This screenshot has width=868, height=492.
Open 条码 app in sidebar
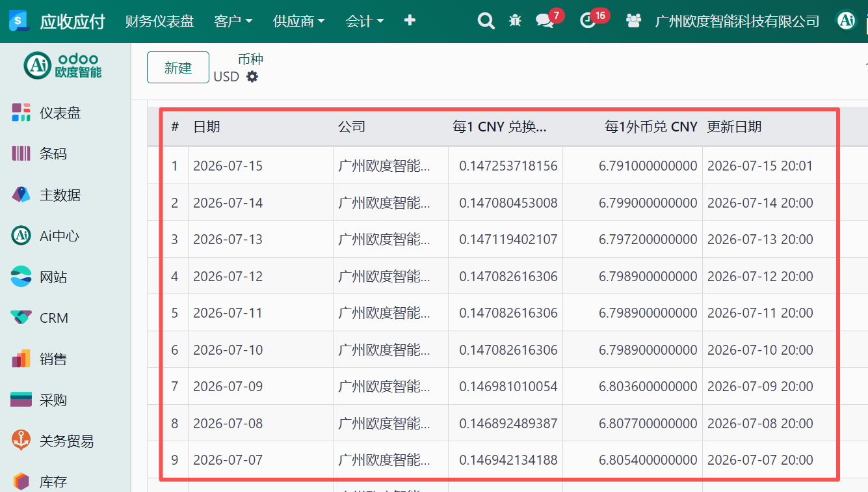(x=53, y=154)
